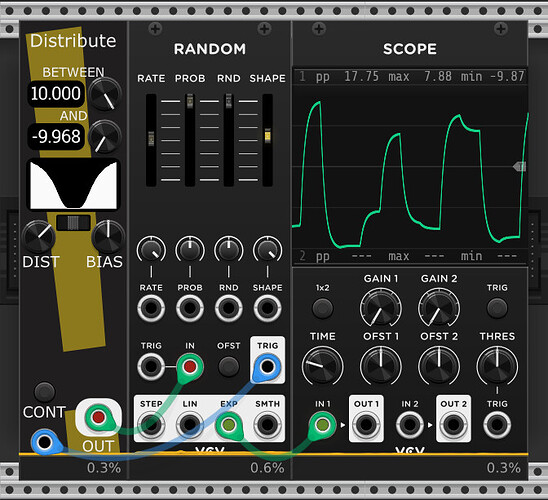
Task: Flip the horizontal switch below the distribution display
Action: 73,223
